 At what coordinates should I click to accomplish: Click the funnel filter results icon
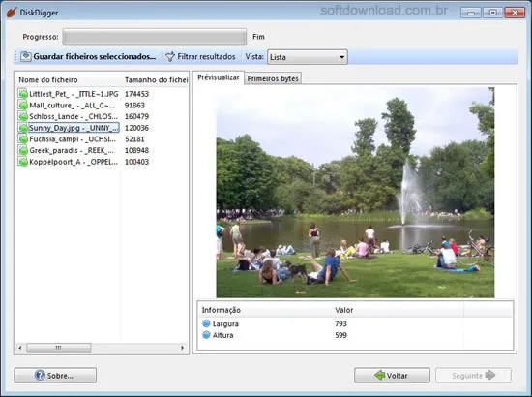[x=170, y=57]
